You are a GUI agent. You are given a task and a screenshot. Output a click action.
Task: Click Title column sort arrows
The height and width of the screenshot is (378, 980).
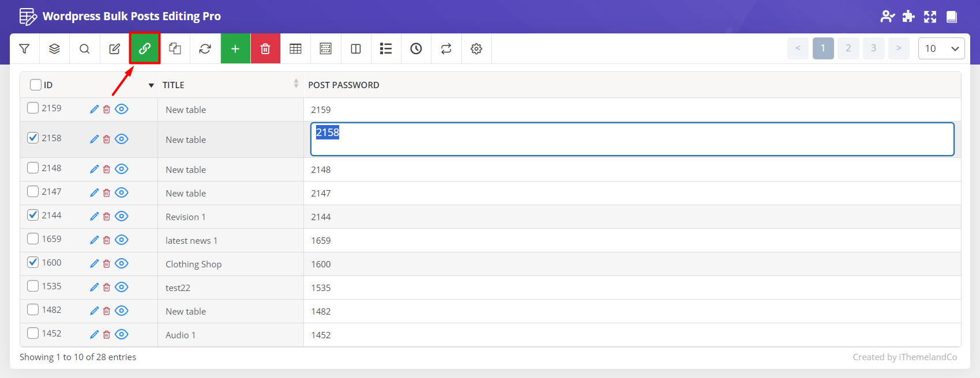pos(296,84)
